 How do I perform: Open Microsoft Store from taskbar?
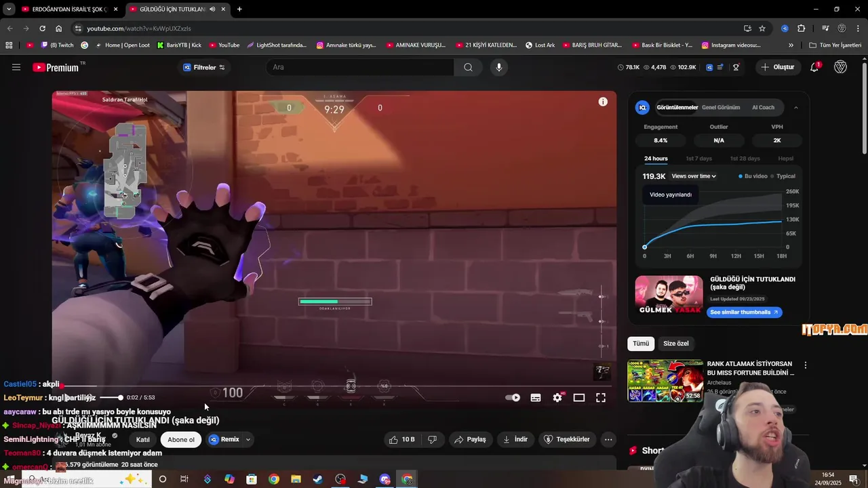point(252,479)
